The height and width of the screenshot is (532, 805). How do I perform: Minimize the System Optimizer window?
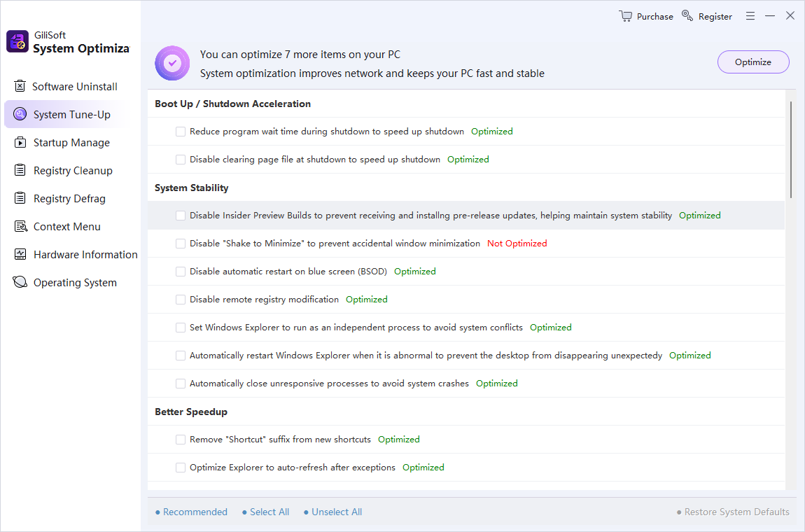[x=769, y=16]
